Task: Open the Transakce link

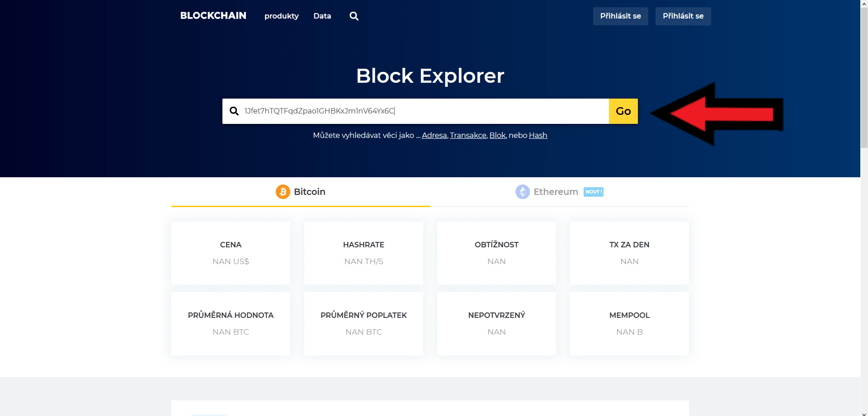Action: [468, 135]
